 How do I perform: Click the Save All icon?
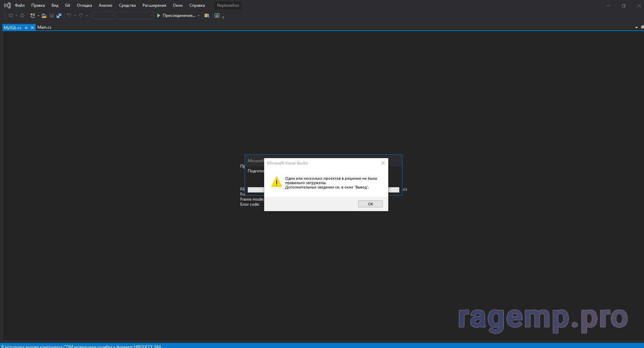59,16
